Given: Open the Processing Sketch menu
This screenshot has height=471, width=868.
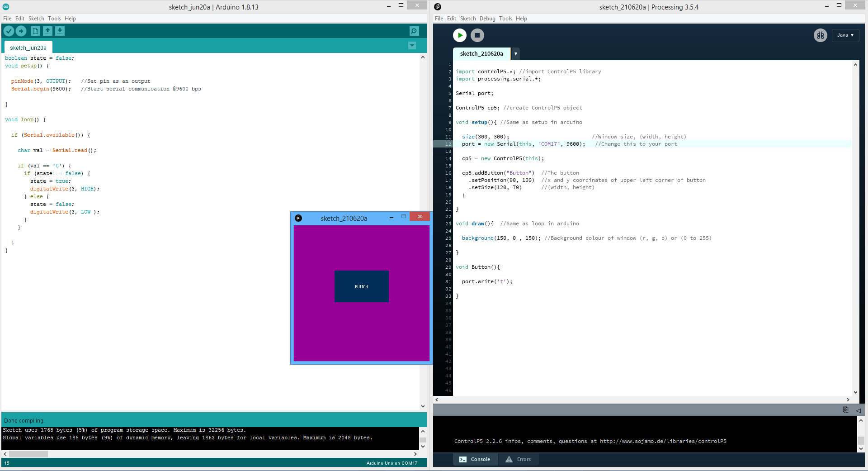Looking at the screenshot, I should (x=468, y=19).
